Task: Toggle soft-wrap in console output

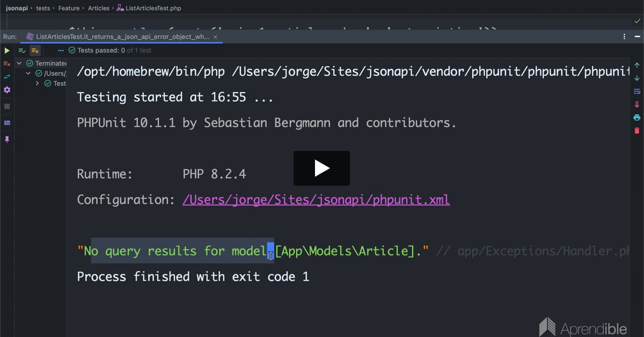Action: pyautogui.click(x=637, y=91)
